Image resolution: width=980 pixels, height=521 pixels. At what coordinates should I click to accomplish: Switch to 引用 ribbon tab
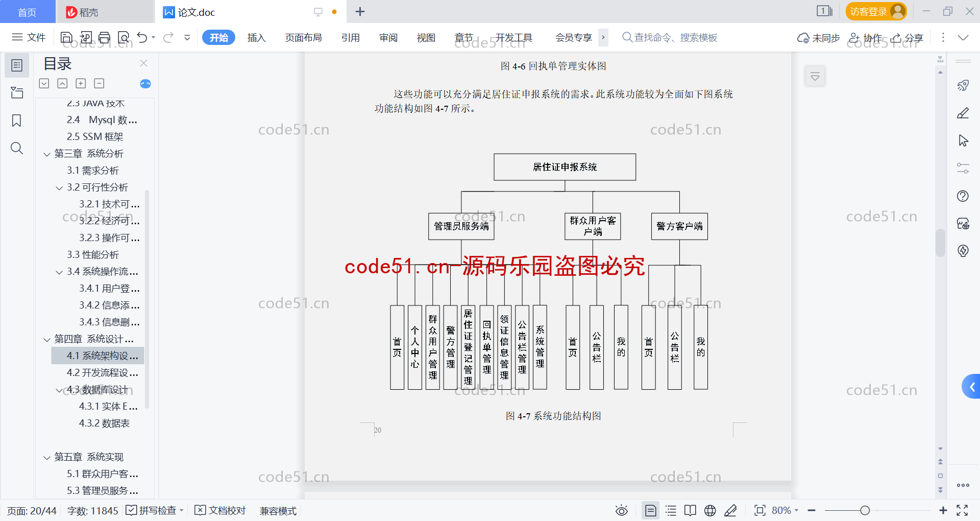click(351, 38)
